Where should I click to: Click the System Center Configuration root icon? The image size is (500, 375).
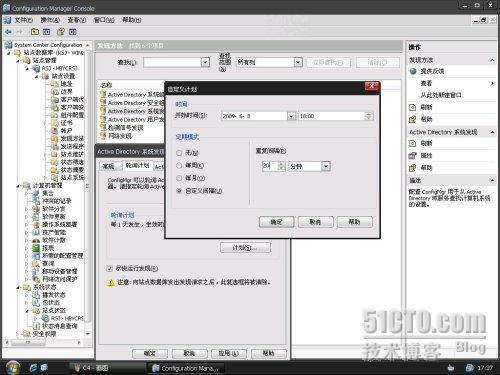[x=9, y=45]
